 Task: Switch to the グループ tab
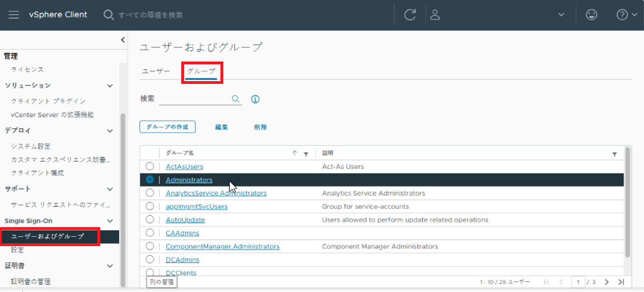tap(201, 72)
